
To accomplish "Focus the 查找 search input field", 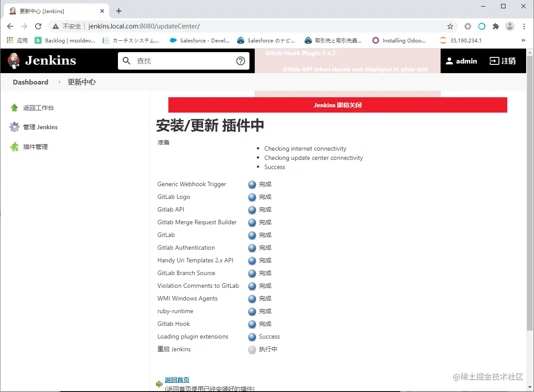I will coord(184,61).
